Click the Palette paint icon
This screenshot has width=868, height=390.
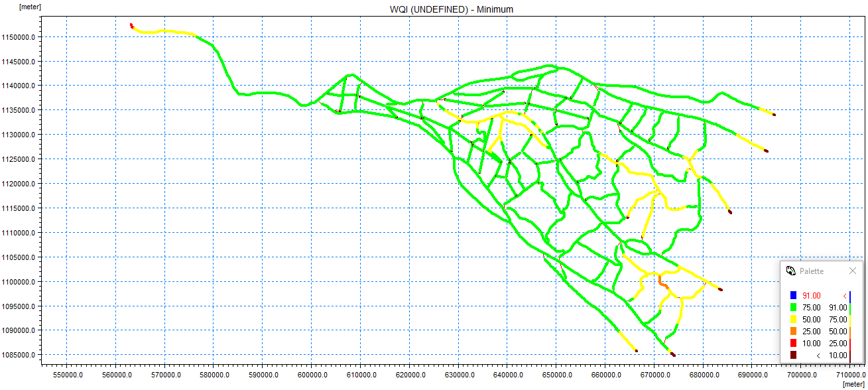[x=790, y=271]
